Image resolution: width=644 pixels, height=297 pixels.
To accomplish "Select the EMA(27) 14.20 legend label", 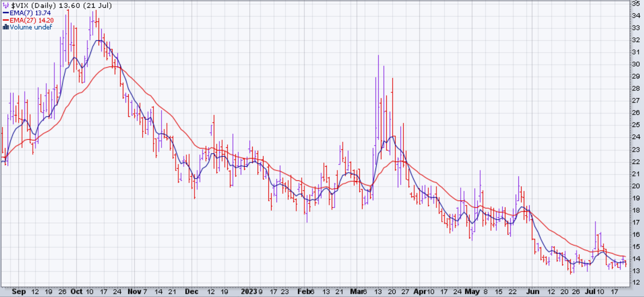I will coord(32,20).
